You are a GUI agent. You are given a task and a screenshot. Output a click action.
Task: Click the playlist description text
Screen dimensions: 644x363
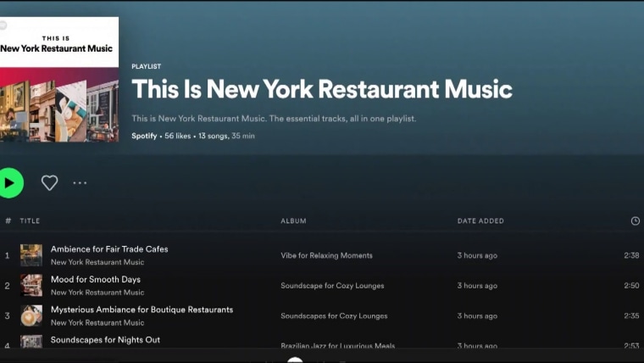click(274, 119)
